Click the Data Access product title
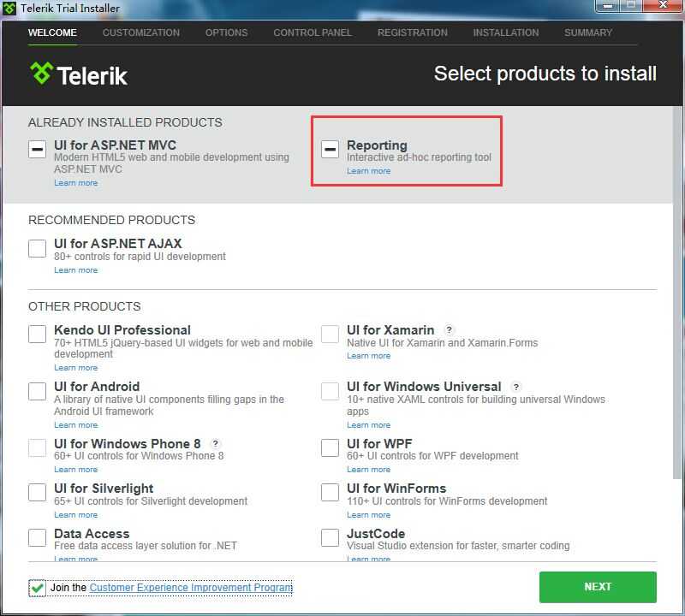The height and width of the screenshot is (616, 685). [92, 534]
